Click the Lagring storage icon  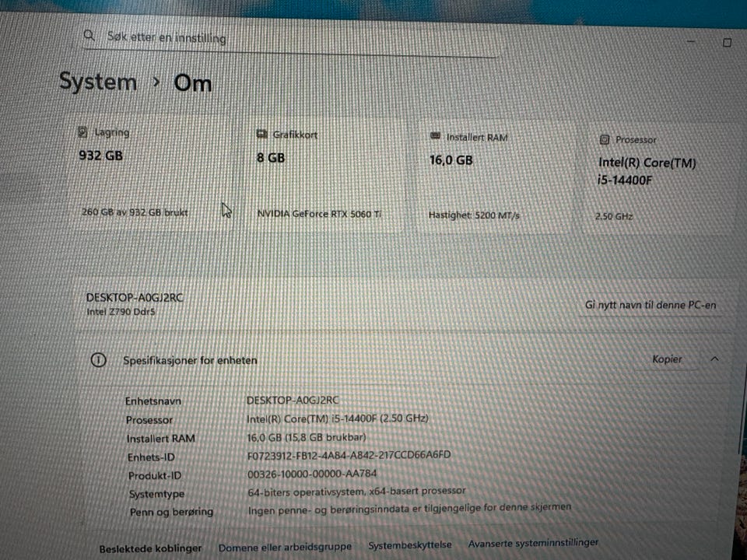pos(83,132)
